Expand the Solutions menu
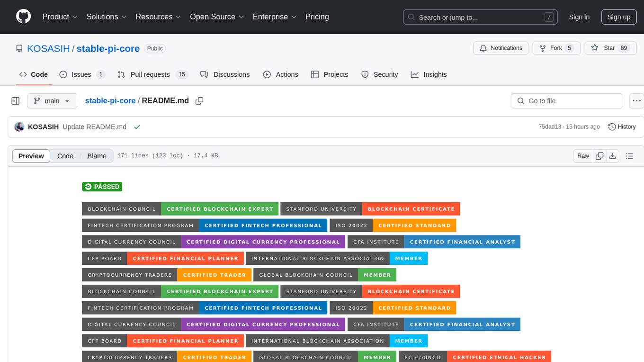This screenshot has width=644, height=362. pos(107,17)
